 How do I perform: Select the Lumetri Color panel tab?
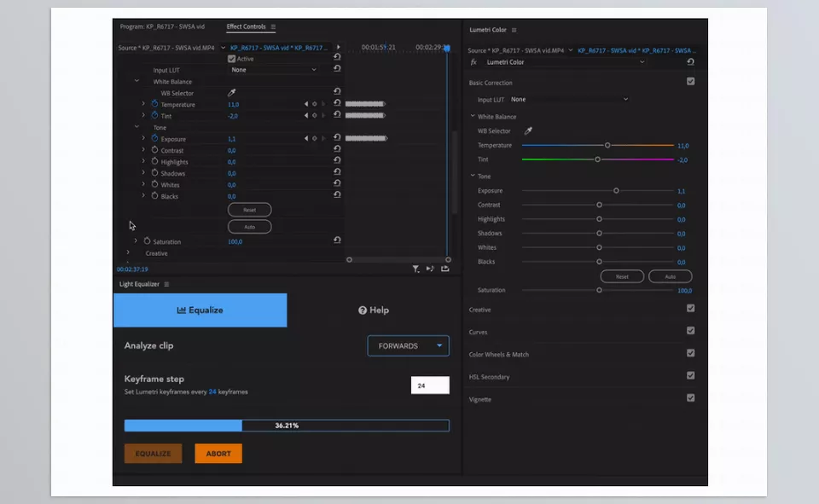pos(488,31)
